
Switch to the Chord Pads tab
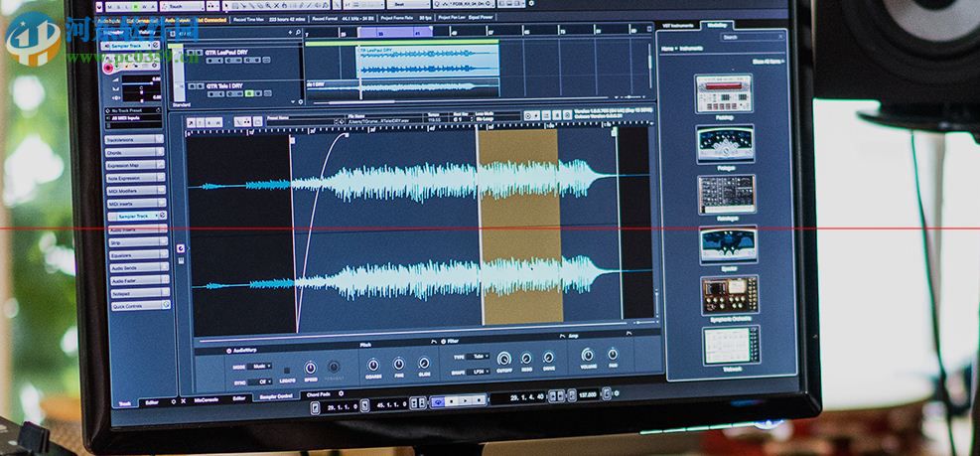point(318,394)
